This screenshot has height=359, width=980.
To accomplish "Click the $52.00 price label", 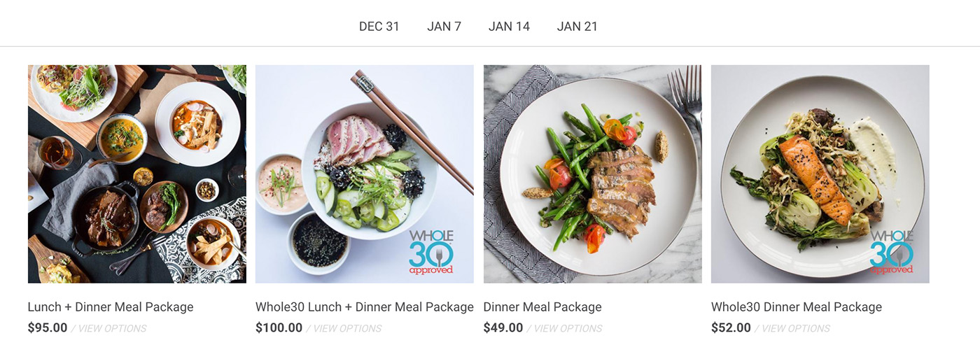I will [x=731, y=328].
